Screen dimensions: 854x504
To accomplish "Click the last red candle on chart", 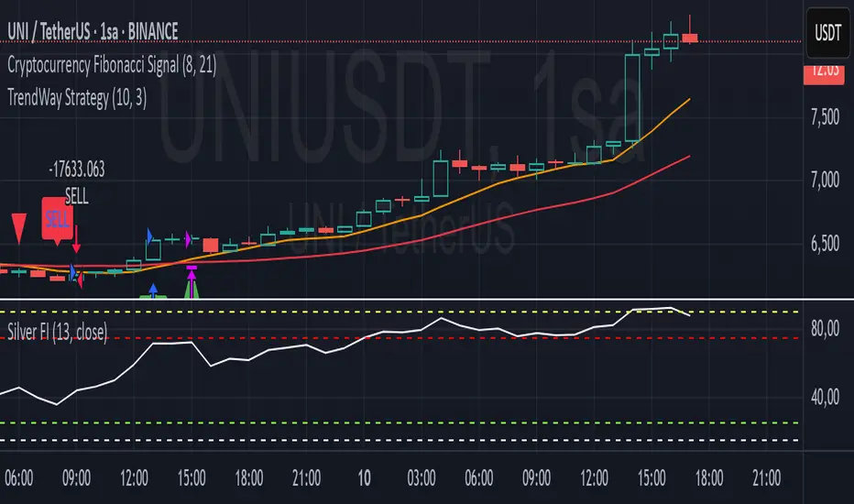I will click(x=690, y=38).
